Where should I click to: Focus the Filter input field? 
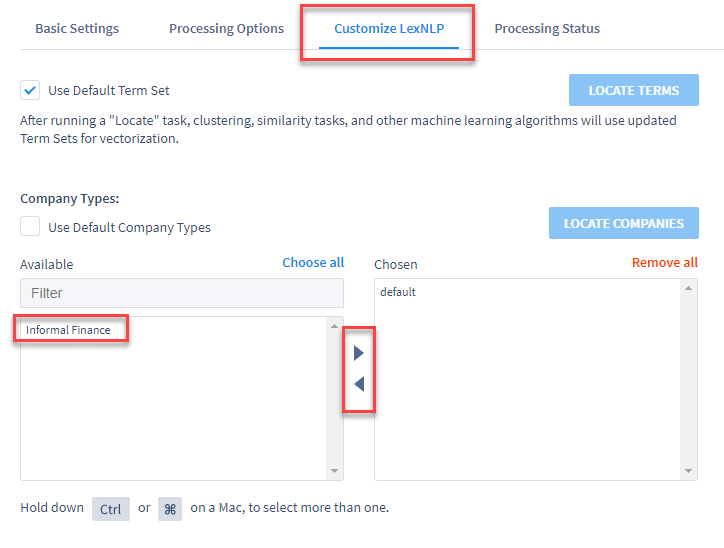[182, 293]
